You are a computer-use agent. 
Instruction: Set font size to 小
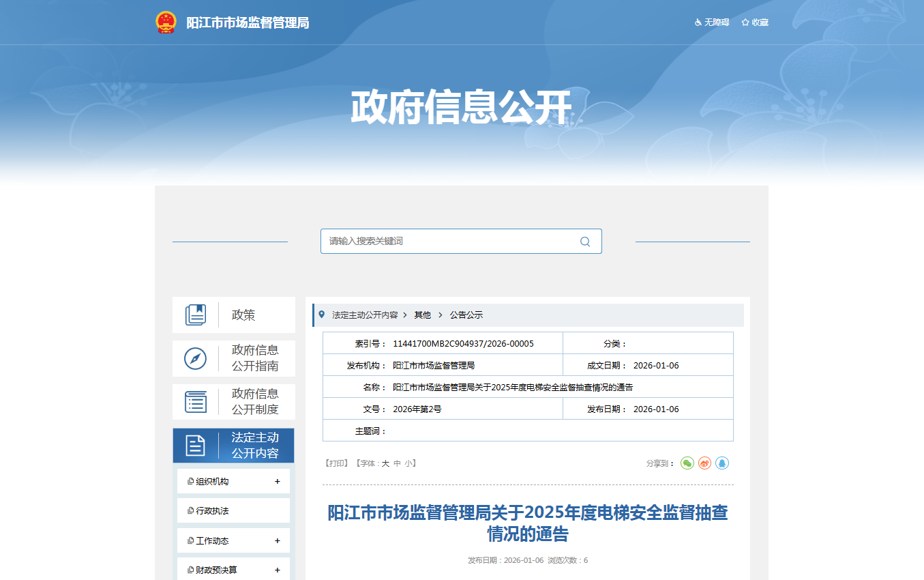tap(408, 463)
